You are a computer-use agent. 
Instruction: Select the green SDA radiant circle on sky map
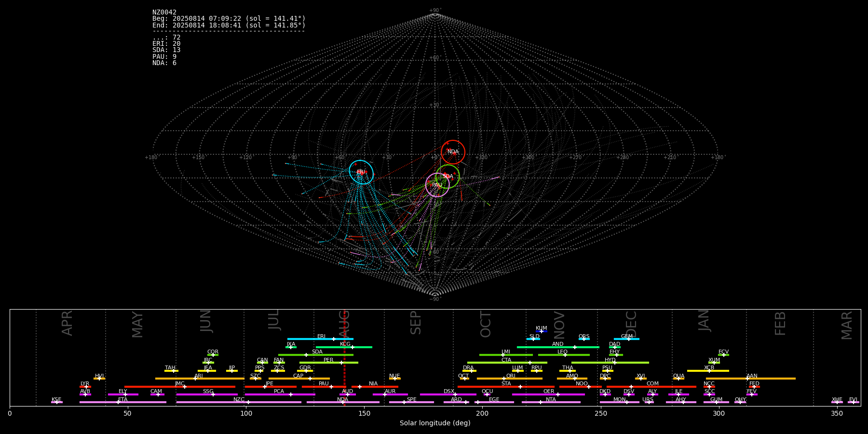coord(448,176)
